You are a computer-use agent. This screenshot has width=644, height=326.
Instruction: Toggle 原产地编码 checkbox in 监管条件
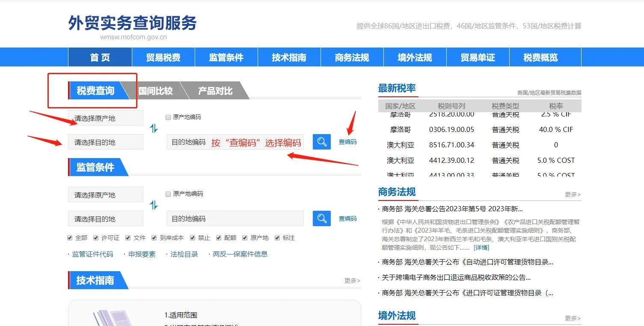point(168,194)
